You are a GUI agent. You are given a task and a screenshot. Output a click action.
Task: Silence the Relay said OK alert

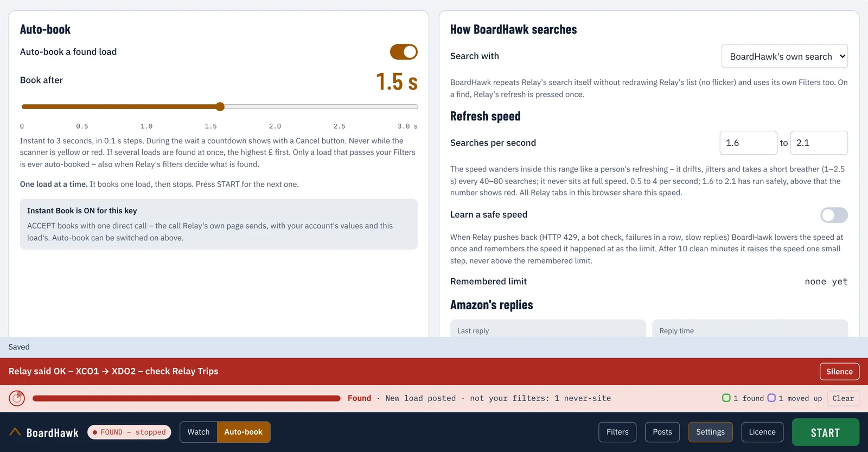(x=839, y=372)
